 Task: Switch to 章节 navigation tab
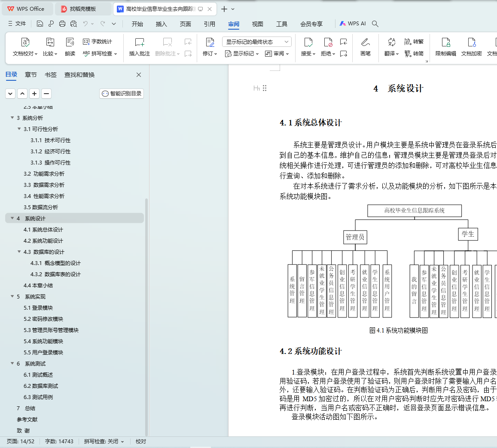pyautogui.click(x=31, y=75)
